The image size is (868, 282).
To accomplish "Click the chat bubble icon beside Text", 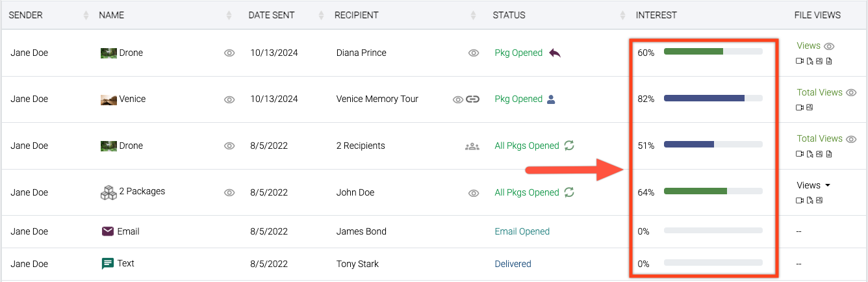I will click(108, 264).
